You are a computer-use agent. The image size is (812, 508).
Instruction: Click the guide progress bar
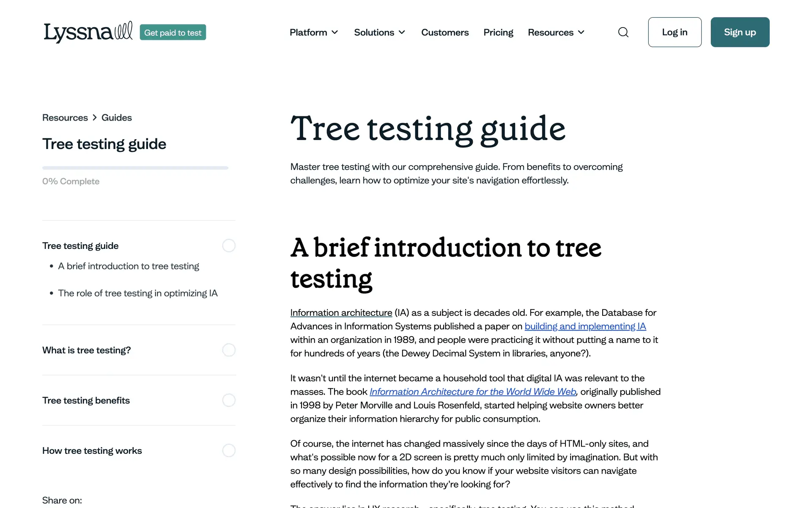[x=135, y=168]
